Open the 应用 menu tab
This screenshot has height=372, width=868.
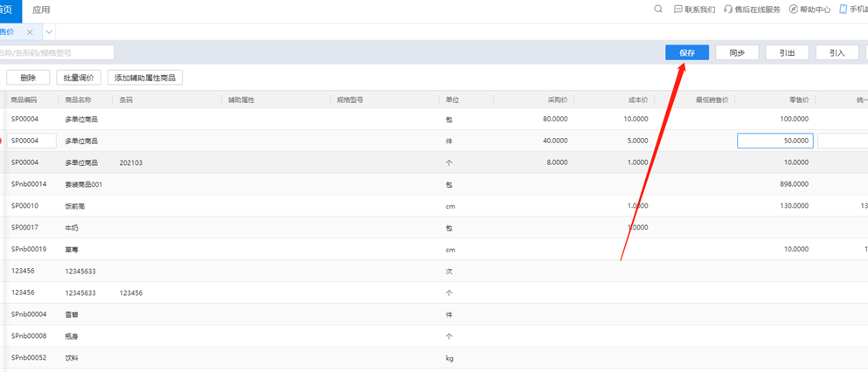point(41,10)
